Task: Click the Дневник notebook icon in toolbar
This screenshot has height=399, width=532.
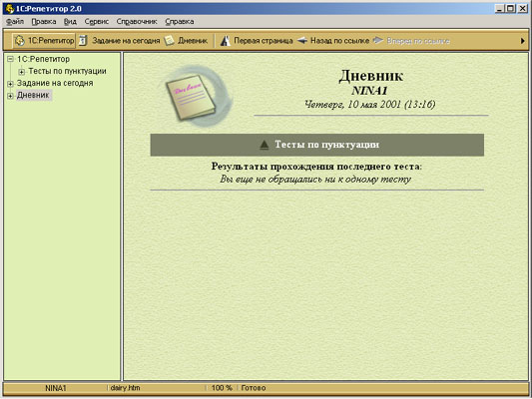Action: pos(170,40)
